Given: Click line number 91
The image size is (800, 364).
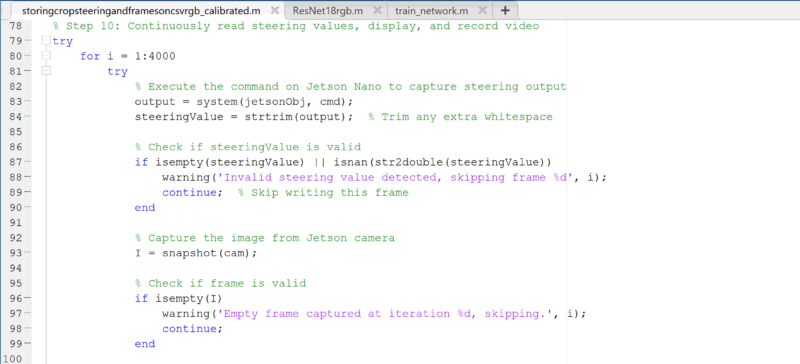Looking at the screenshot, I should pyautogui.click(x=16, y=223).
